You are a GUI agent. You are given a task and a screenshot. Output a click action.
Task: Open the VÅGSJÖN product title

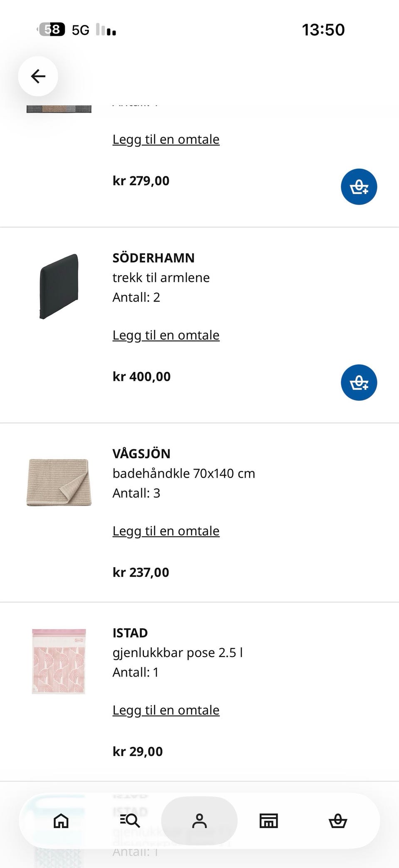(x=141, y=454)
